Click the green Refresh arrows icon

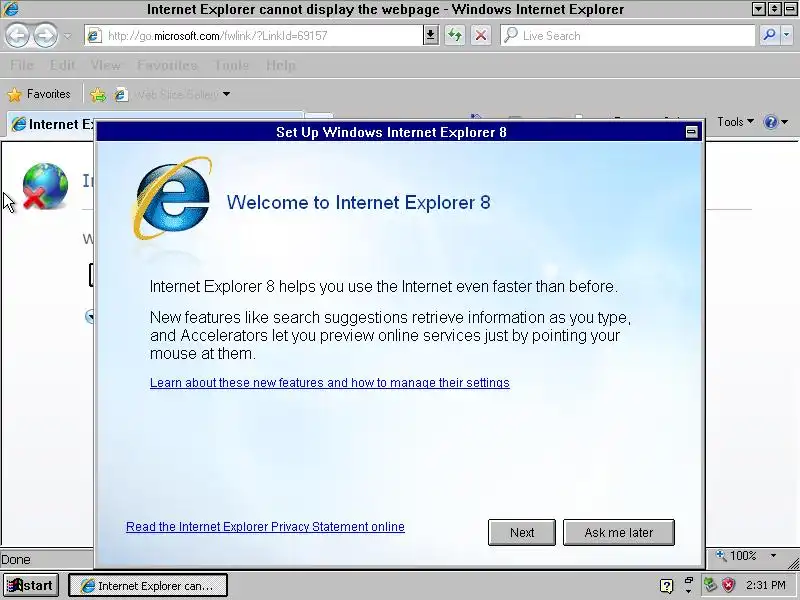click(455, 35)
